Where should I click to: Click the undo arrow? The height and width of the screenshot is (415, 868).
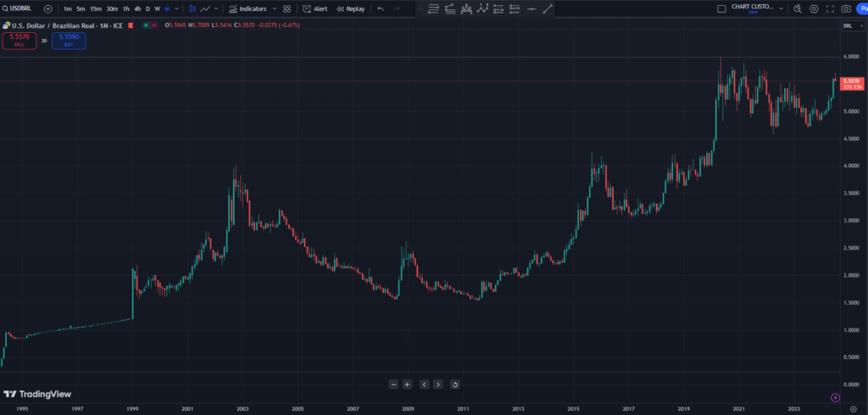pyautogui.click(x=380, y=8)
